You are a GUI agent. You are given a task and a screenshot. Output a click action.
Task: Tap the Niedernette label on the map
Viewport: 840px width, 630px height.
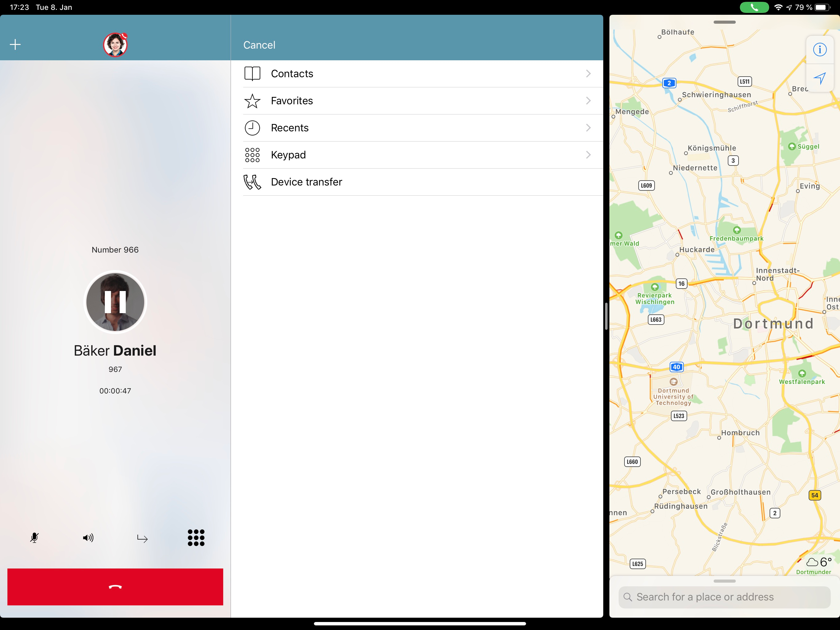[695, 168]
